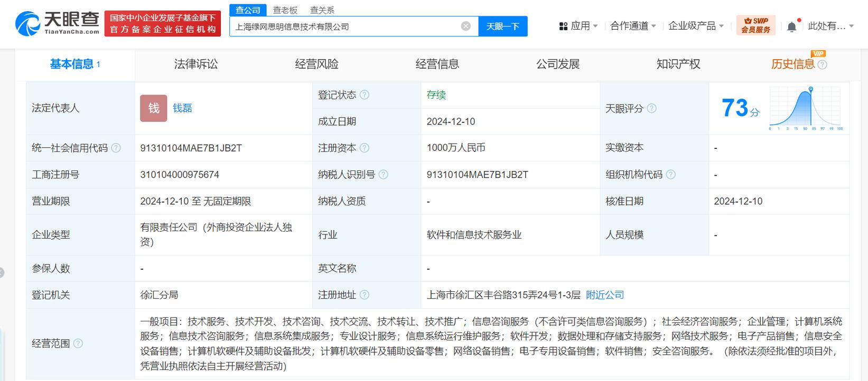Open the notification bell
This screenshot has width=868, height=381.
click(791, 26)
